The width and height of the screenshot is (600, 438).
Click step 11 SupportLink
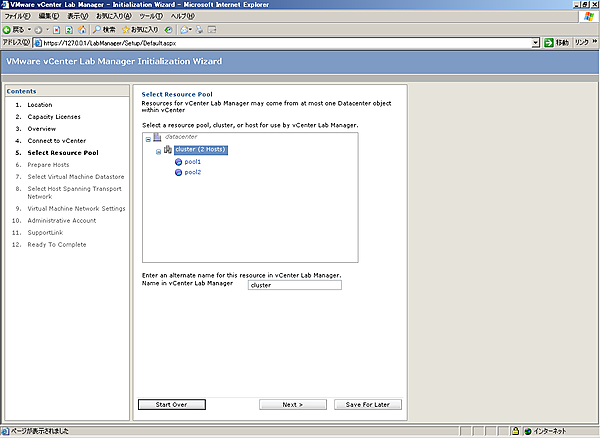click(x=45, y=233)
